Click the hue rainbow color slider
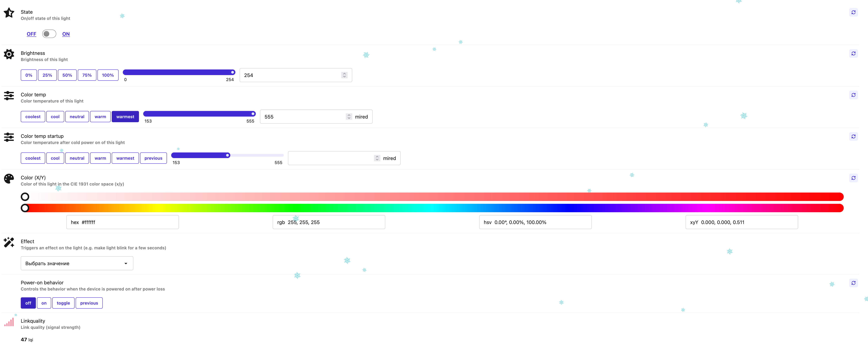Image resolution: width=868 pixels, height=345 pixels. pos(432,208)
